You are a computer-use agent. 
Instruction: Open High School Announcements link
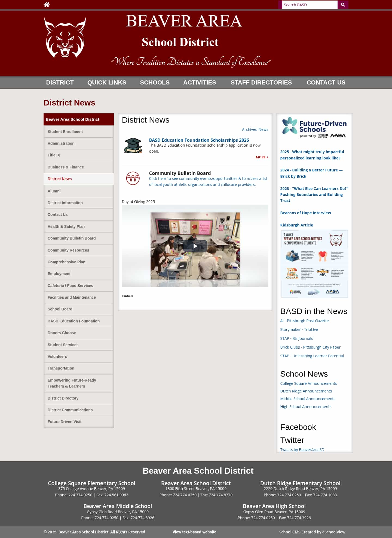(306, 407)
